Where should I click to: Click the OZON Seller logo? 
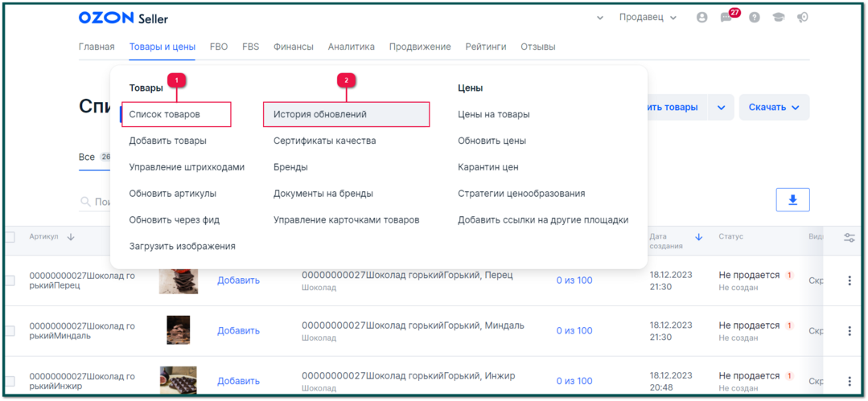[123, 18]
